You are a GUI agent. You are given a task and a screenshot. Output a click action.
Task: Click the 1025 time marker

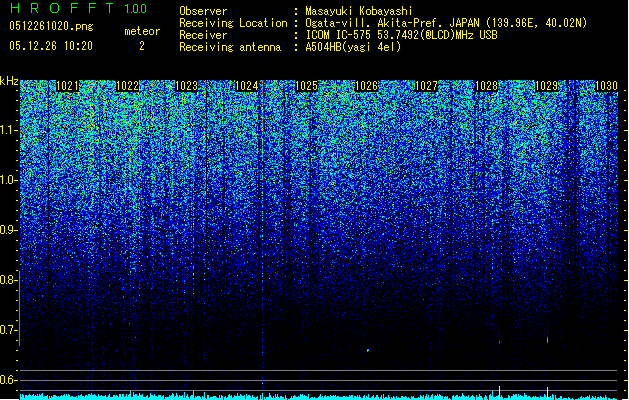pyautogui.click(x=306, y=86)
